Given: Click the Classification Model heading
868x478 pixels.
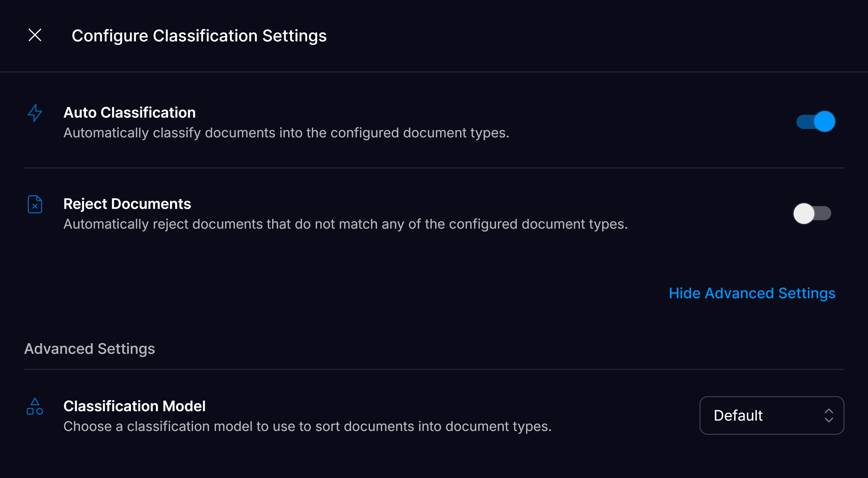Looking at the screenshot, I should click(134, 406).
